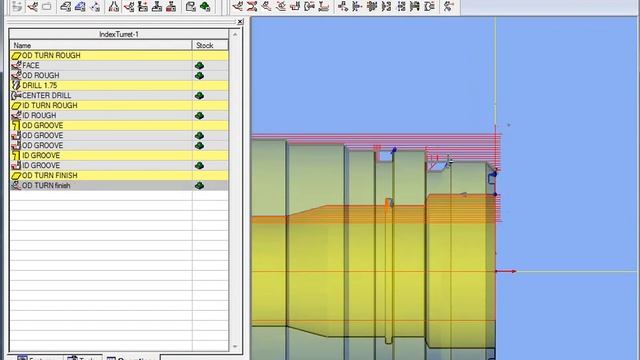Click the blue machine toolbar icon
The width and height of the screenshot is (640, 360).
[80, 6]
